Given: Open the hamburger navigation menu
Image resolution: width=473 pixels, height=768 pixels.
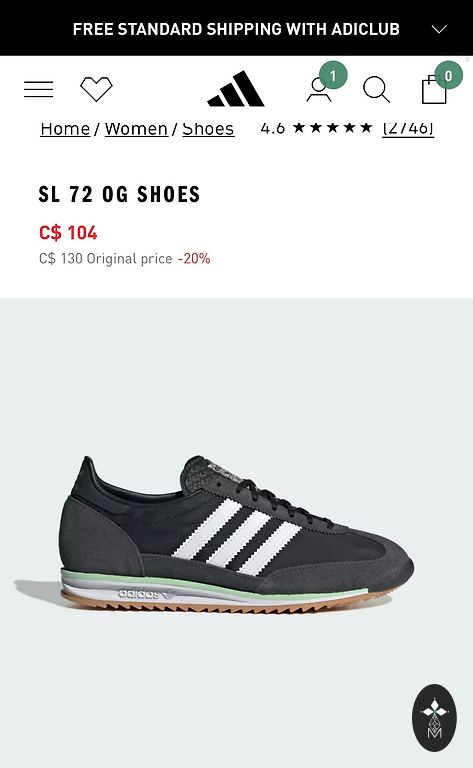Looking at the screenshot, I should tap(39, 89).
